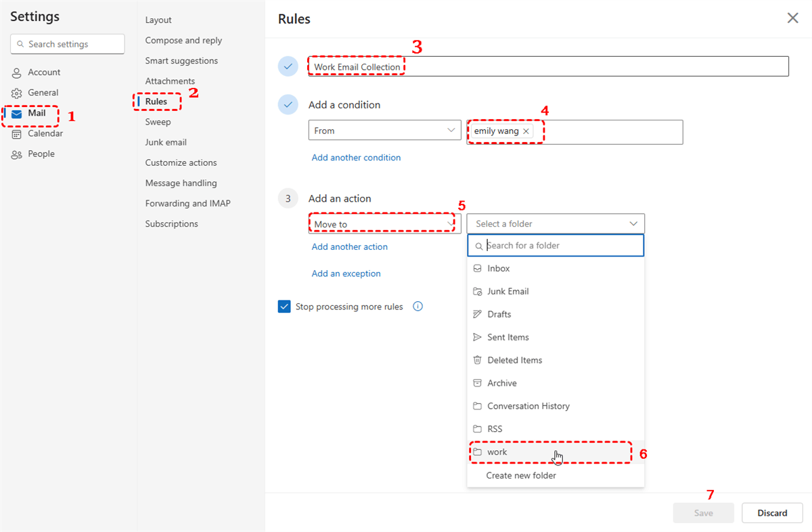Click the Inbox folder icon
The height and width of the screenshot is (532, 812).
(477, 269)
